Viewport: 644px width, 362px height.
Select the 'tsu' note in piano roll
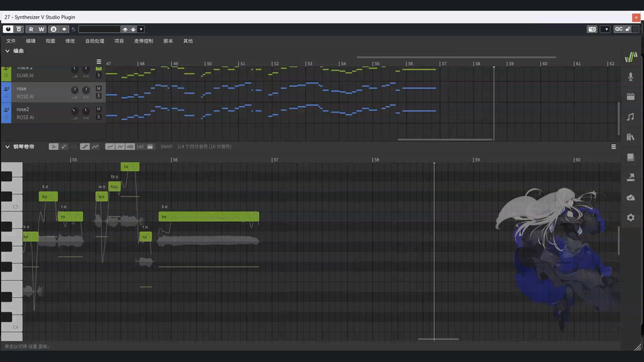point(115,186)
